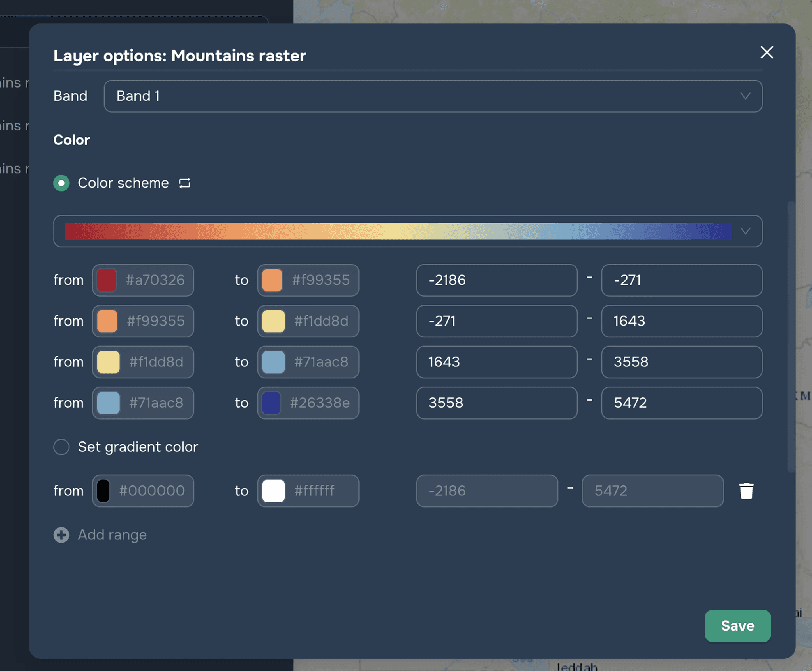Viewport: 812px width, 671px height.
Task: Click the Band dropdown chevron arrow
Action: [745, 96]
